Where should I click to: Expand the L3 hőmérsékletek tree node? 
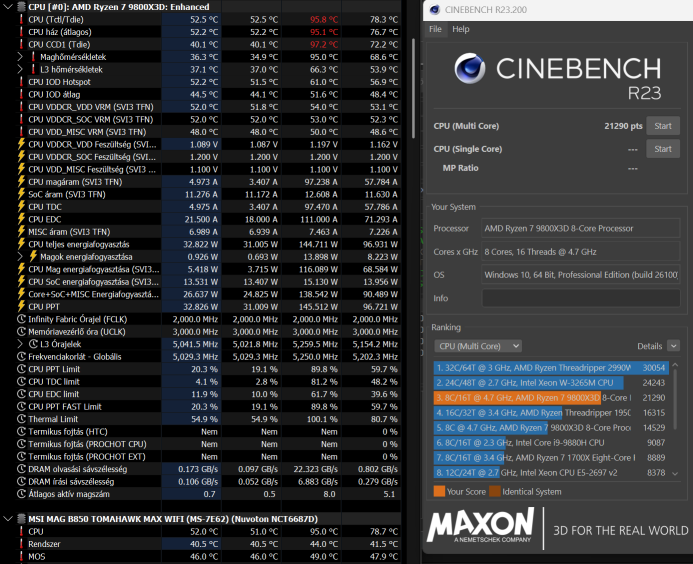click(x=20, y=69)
